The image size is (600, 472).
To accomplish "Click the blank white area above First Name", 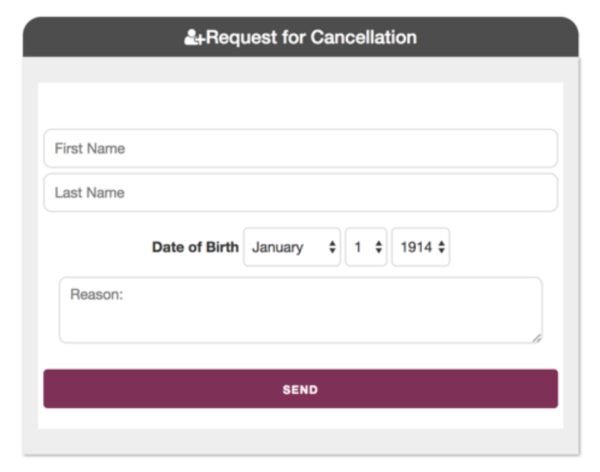I will (x=300, y=105).
